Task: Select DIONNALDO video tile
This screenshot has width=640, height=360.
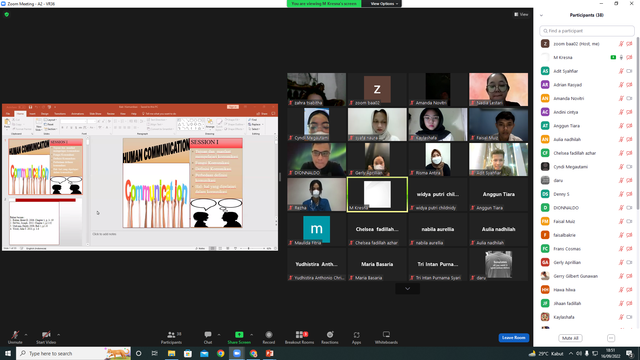Action: pos(316,159)
